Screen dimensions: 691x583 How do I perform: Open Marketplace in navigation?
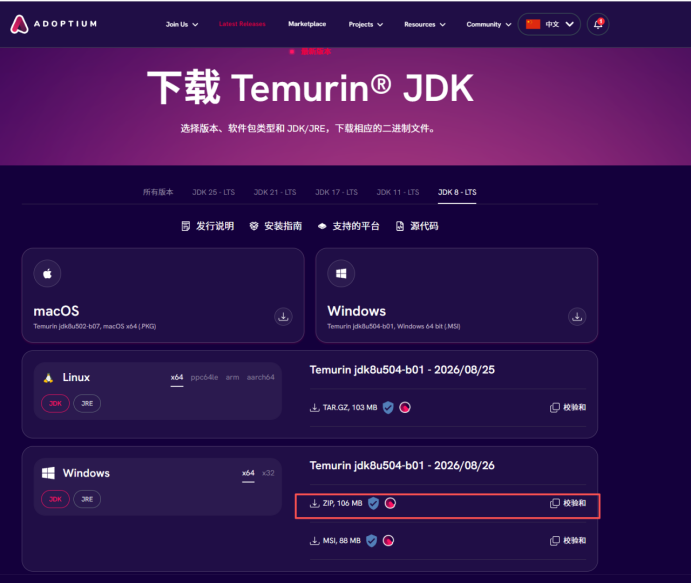[307, 24]
